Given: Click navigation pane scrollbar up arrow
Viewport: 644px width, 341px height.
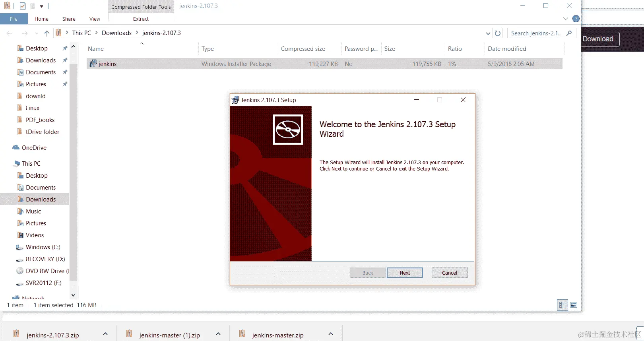Looking at the screenshot, I should (x=73, y=46).
